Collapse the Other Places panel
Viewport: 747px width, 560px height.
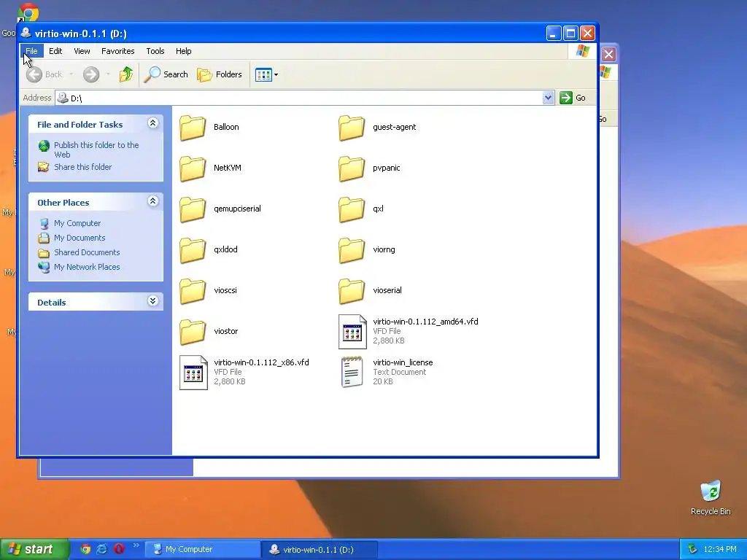tap(153, 201)
